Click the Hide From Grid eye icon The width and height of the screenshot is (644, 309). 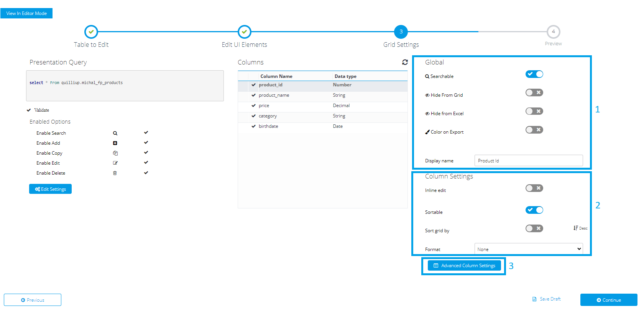(427, 95)
